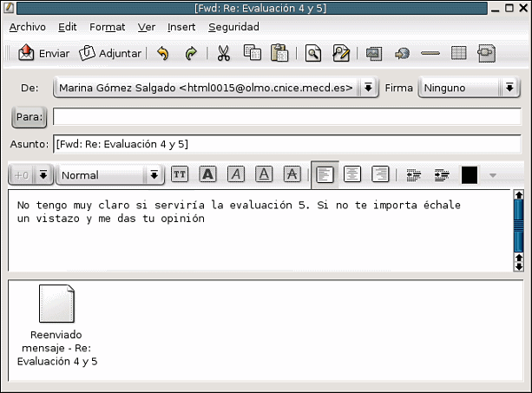The height and width of the screenshot is (393, 532).
Task: Click Adjuntar to attach a file
Action: [110, 54]
